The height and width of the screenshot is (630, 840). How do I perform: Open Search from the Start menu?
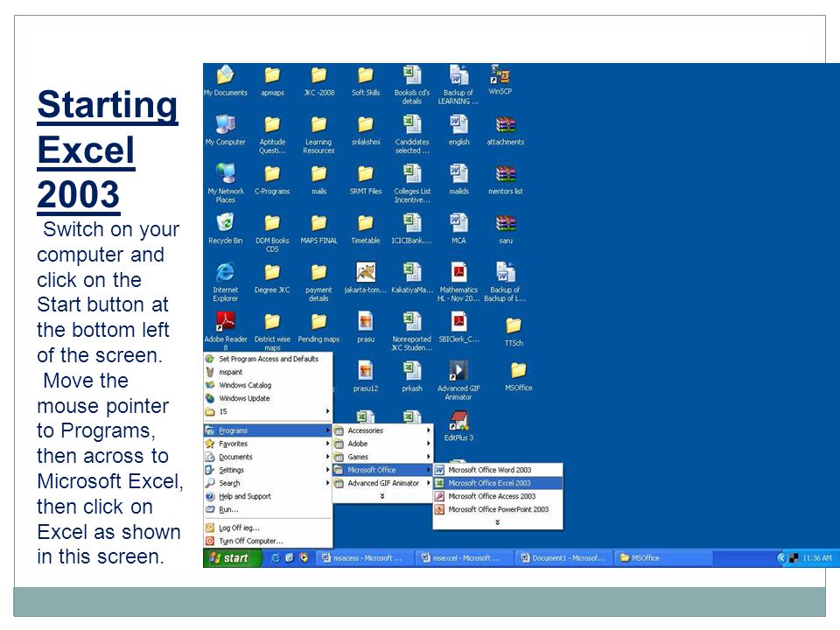(x=268, y=483)
